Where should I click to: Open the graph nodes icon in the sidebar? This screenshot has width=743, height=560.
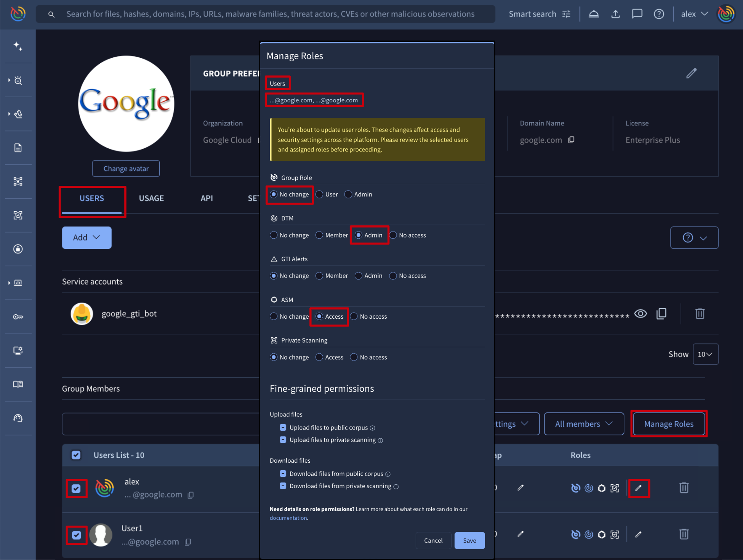[x=18, y=181]
